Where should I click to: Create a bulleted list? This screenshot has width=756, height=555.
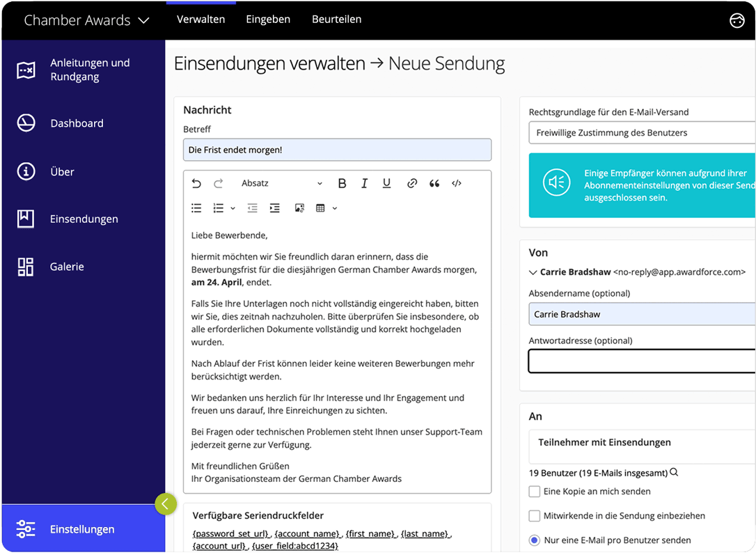[x=196, y=208]
